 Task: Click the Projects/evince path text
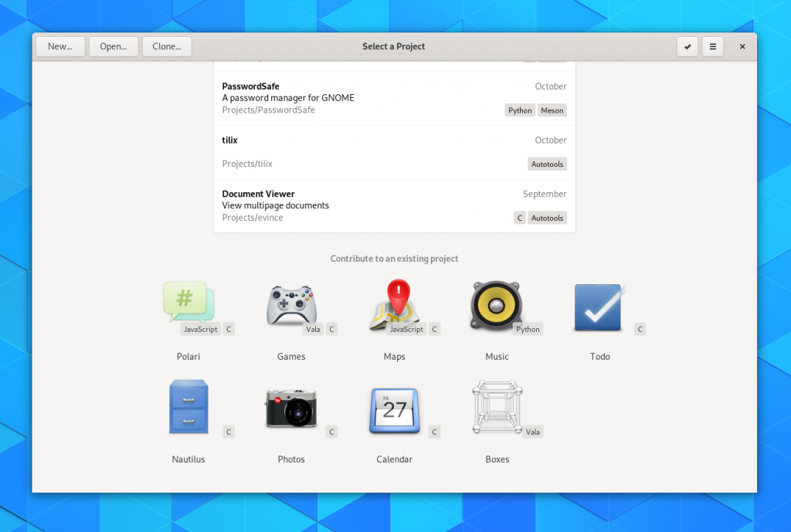point(253,217)
